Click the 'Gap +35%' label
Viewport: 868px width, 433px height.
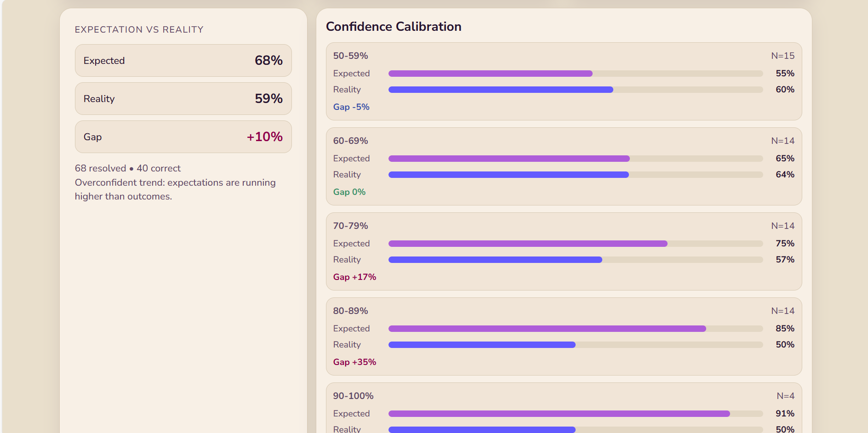[x=354, y=362]
